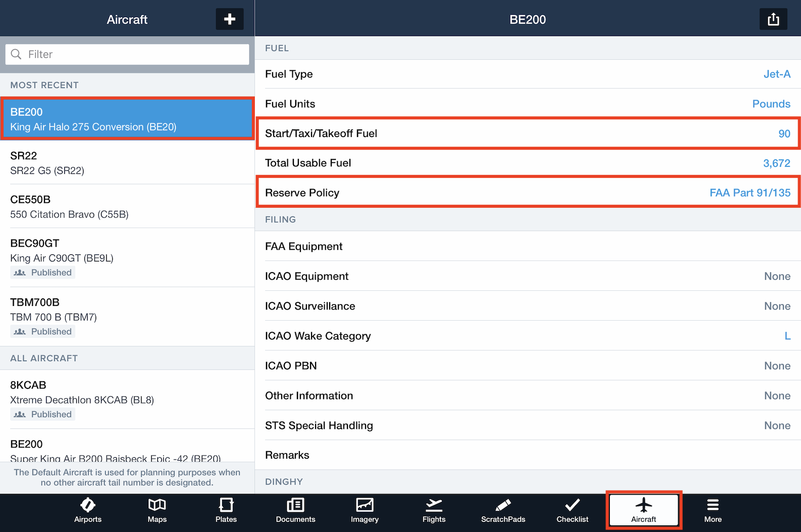Viewport: 801px width, 532px height.
Task: Choose the CE550B Citation Bravo aircraft
Action: tap(127, 206)
